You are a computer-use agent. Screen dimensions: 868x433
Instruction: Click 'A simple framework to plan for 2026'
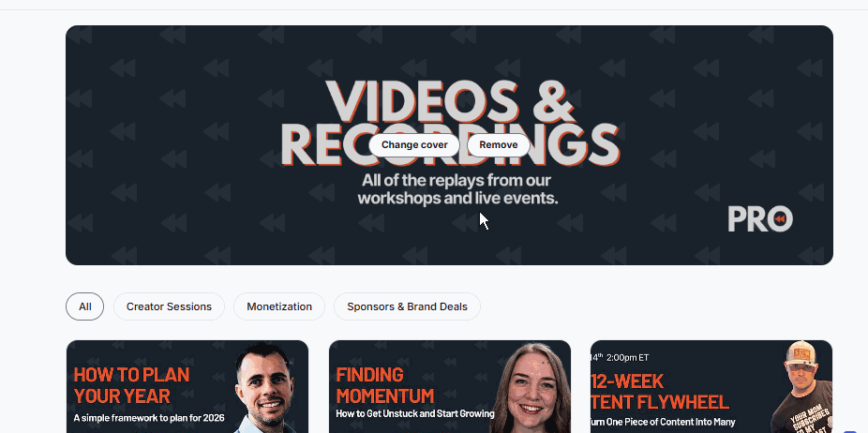pyautogui.click(x=149, y=418)
